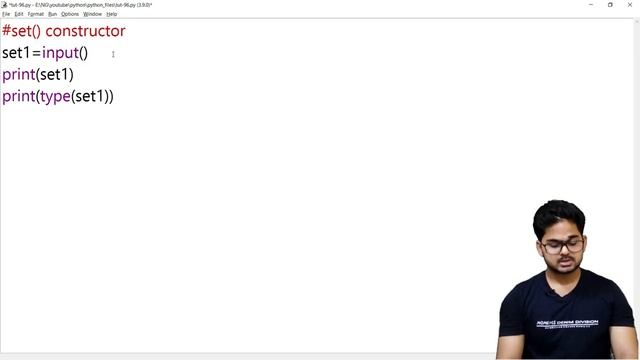The width and height of the screenshot is (640, 360).
Task: Place cursor in 'set1=input()' line
Action: pyautogui.click(x=45, y=53)
